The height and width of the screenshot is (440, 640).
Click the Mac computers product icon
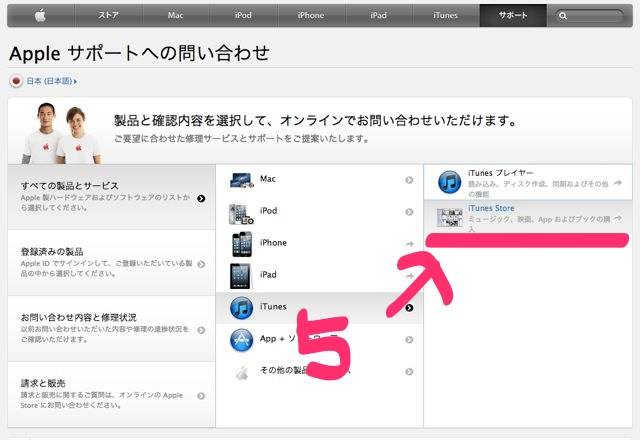(242, 180)
